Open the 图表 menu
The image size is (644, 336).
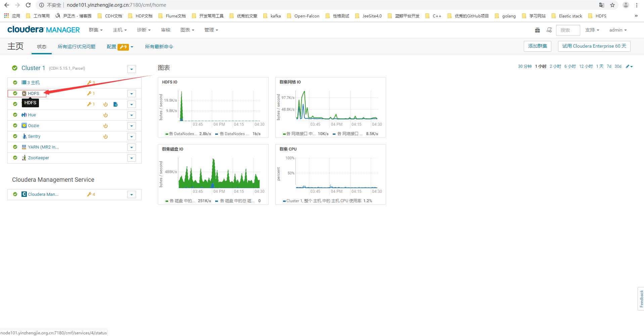pyautogui.click(x=187, y=30)
